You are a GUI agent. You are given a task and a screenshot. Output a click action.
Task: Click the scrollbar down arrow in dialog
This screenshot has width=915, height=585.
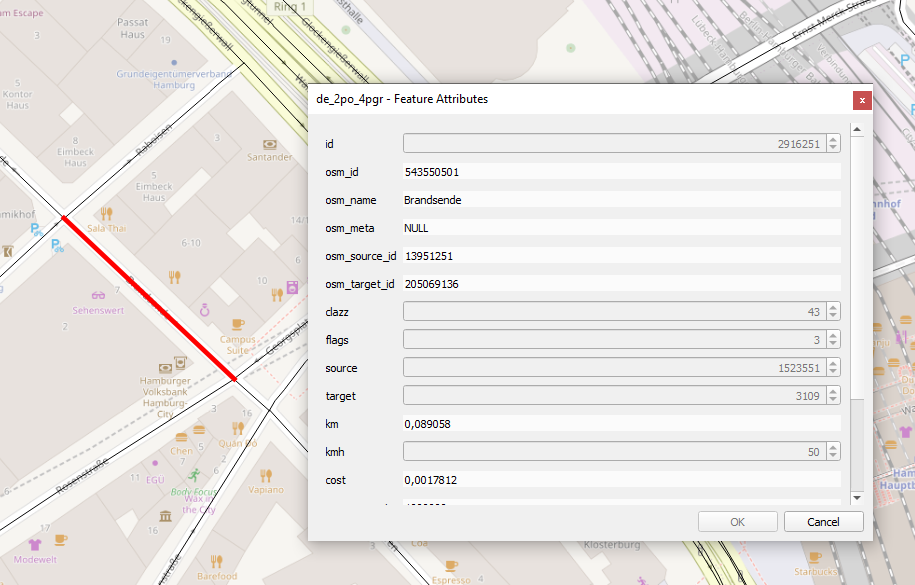pos(856,497)
